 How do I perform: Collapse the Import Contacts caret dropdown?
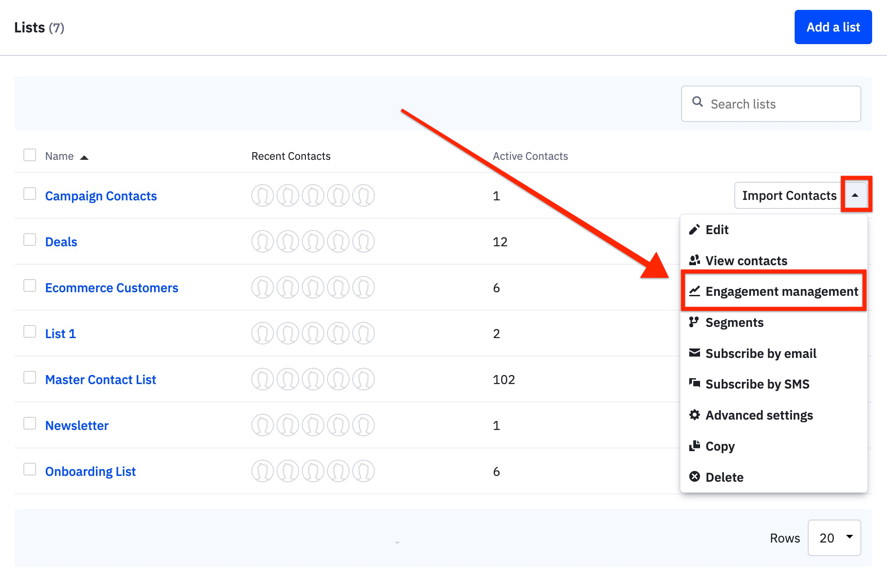pyautogui.click(x=855, y=195)
